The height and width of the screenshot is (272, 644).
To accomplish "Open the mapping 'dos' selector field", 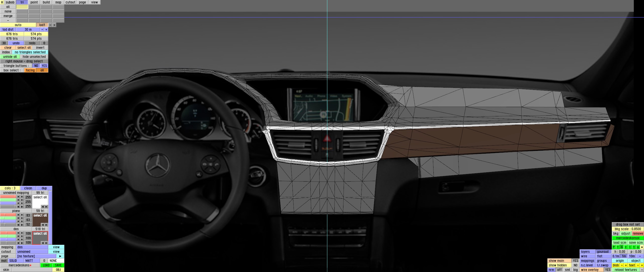I will [32, 247].
